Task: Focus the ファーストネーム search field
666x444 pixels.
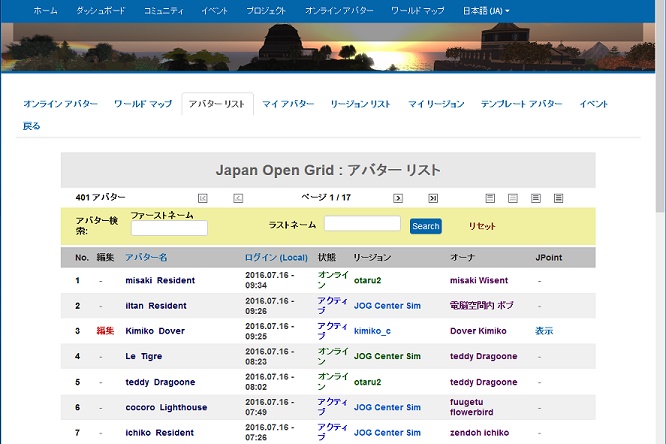Action: 169,228
